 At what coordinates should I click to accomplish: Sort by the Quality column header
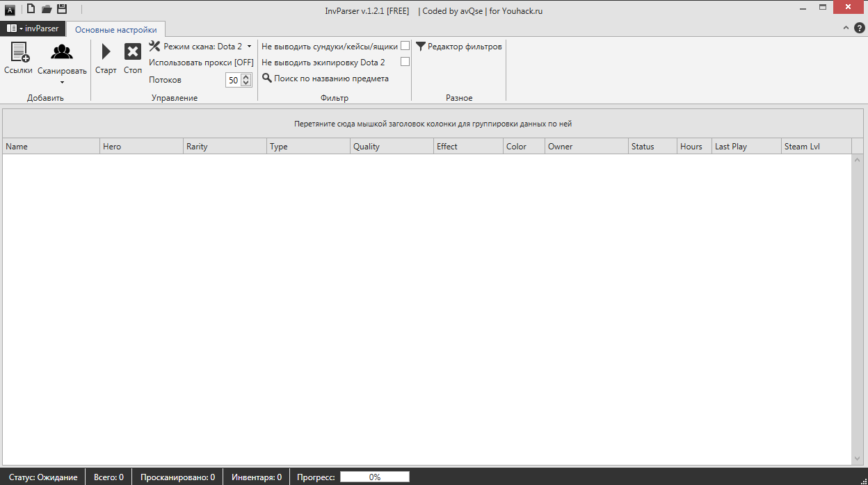[392, 147]
